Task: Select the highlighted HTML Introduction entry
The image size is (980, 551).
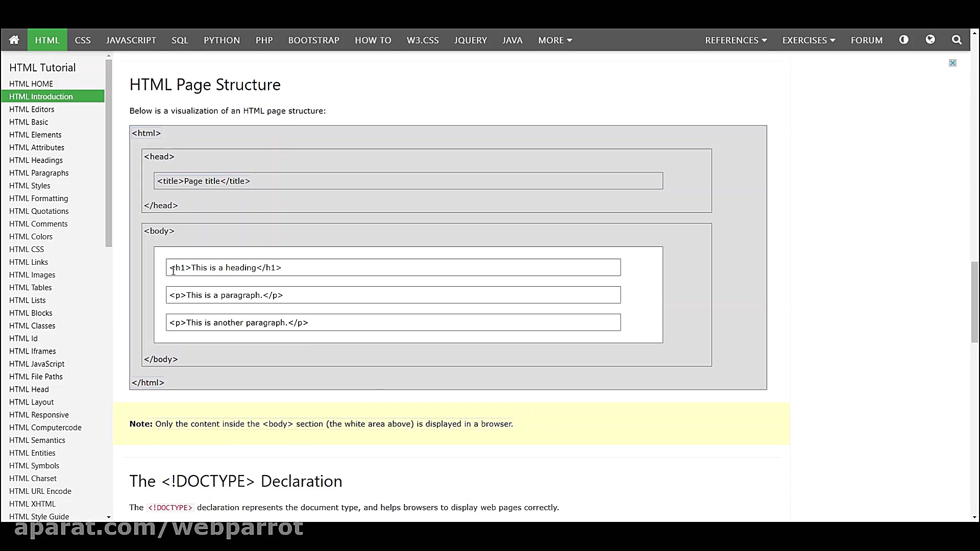Action: 41,96
